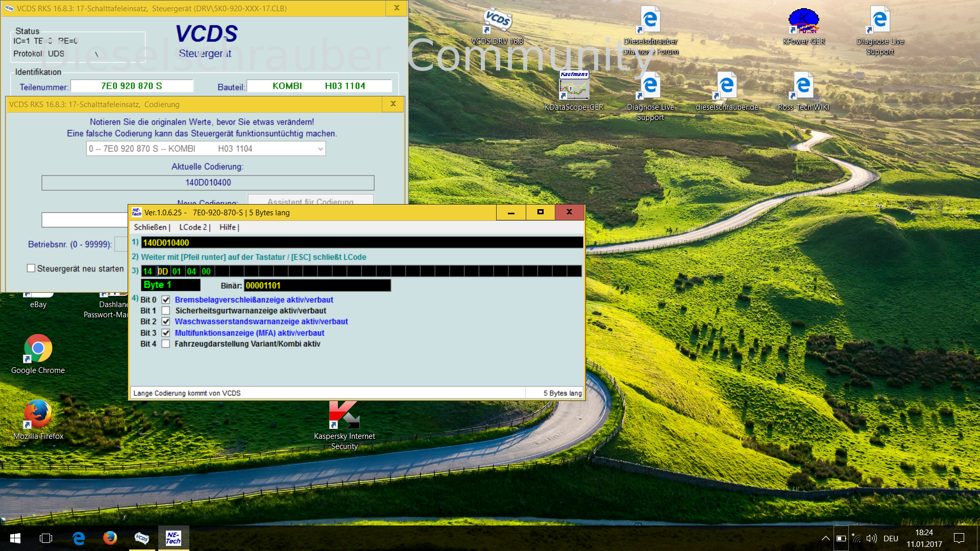The image size is (980, 551).
Task: Toggle Bit 0 Bremsbelagverschleißanzeige checkbox
Action: 165,300
